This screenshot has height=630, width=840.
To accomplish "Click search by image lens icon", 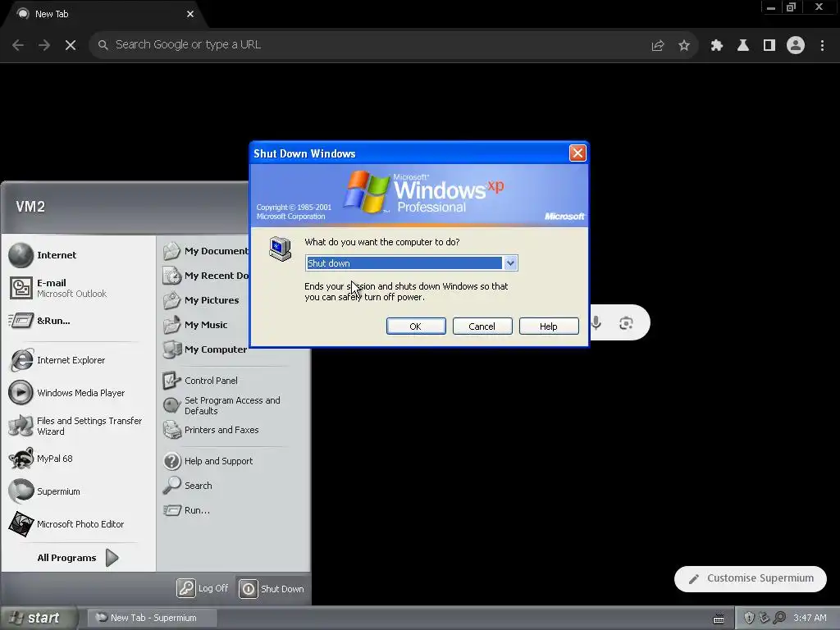I will click(x=626, y=323).
